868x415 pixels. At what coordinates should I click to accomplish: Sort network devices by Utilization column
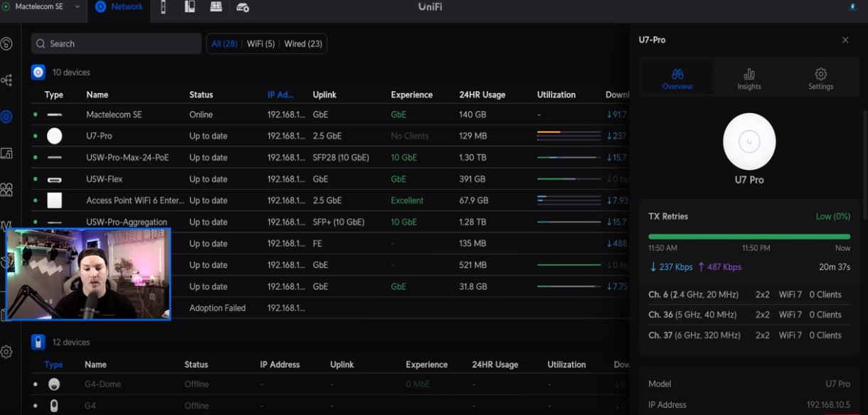coord(556,95)
